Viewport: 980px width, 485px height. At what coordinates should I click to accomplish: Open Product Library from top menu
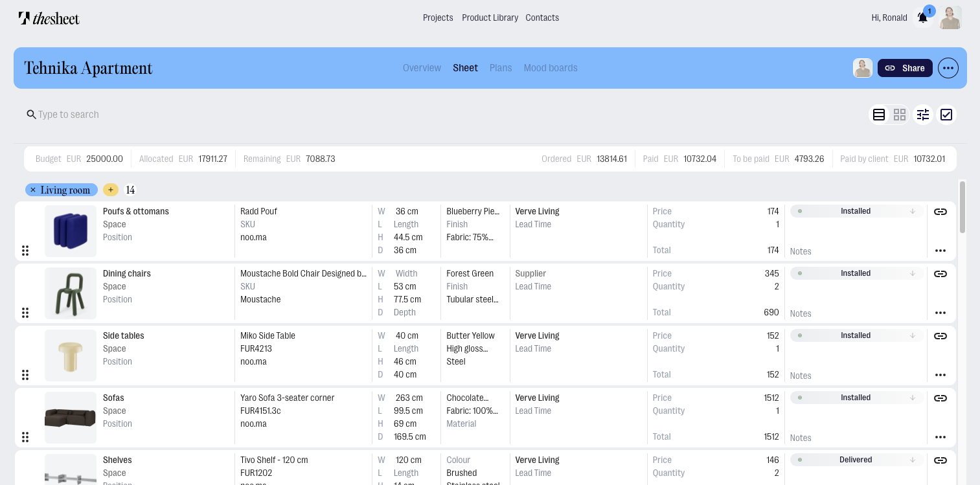[490, 17]
